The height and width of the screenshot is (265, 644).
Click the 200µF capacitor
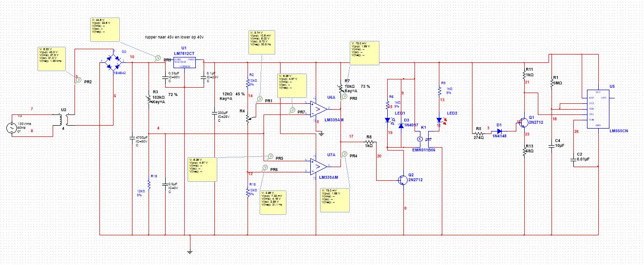tap(215, 112)
